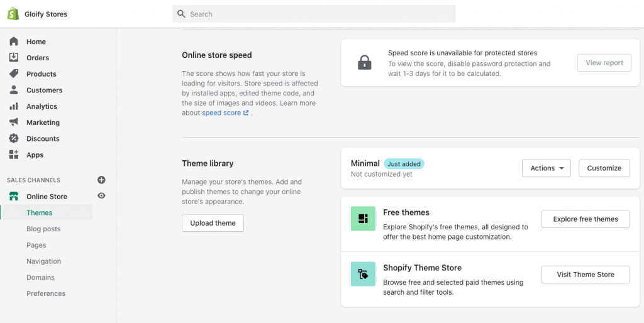The image size is (644, 323).
Task: Open the Actions dropdown for Minimal theme
Action: coord(547,168)
